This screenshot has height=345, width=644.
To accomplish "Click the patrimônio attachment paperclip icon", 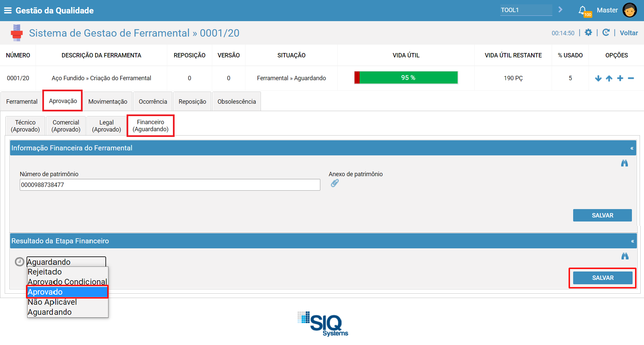I will pos(335,183).
